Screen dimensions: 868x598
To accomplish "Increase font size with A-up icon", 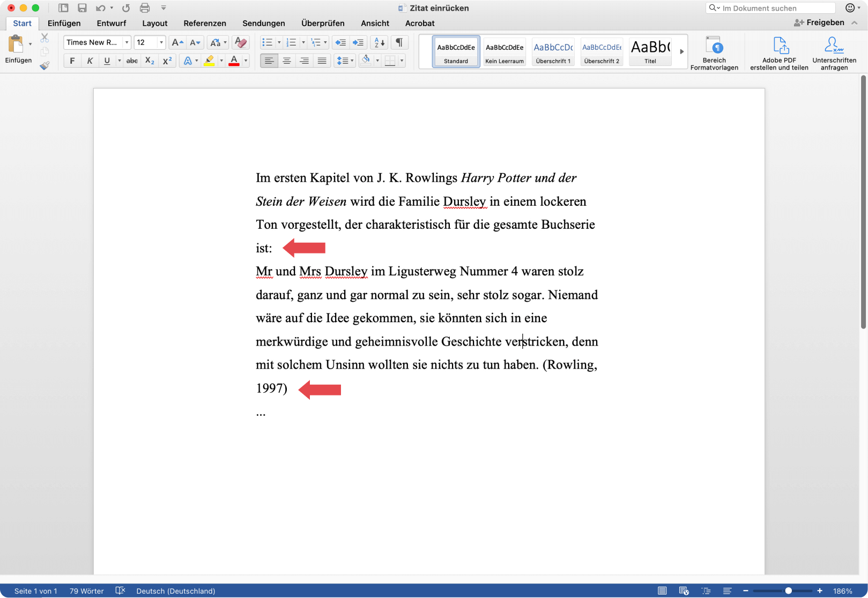I will point(177,42).
